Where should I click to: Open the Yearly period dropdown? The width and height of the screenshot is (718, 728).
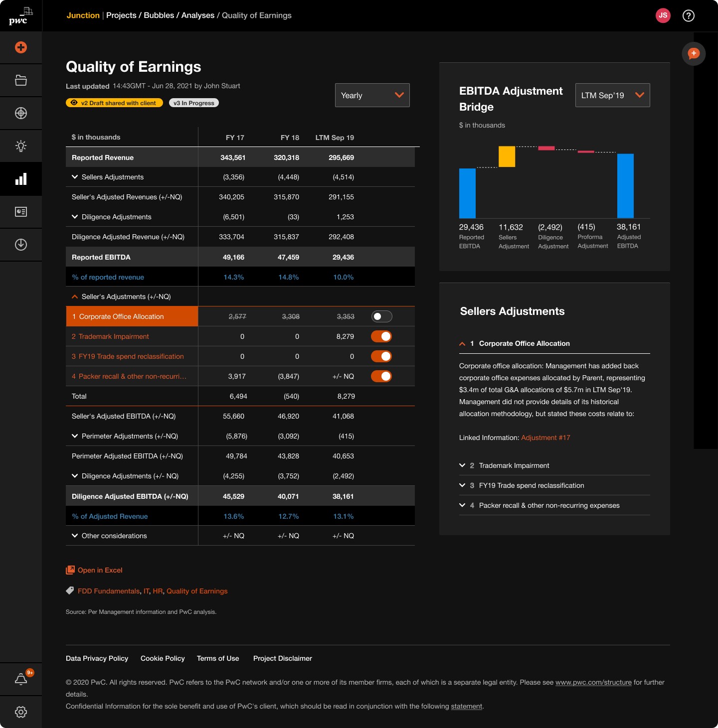tap(372, 95)
